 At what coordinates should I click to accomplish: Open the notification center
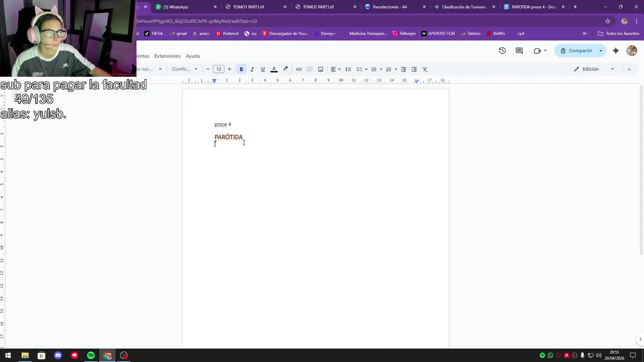[633, 355]
